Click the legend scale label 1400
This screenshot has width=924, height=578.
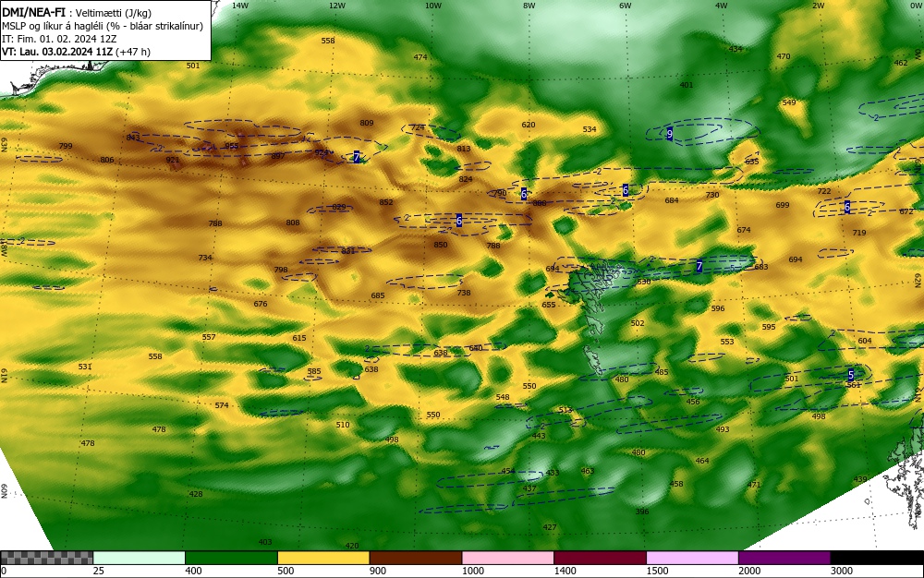(x=565, y=571)
